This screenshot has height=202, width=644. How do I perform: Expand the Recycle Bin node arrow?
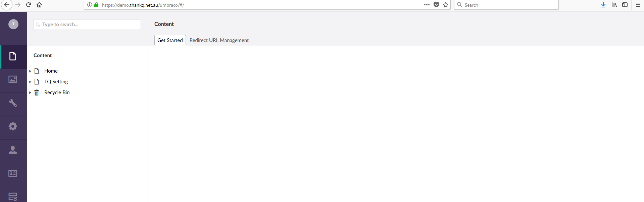[30, 93]
